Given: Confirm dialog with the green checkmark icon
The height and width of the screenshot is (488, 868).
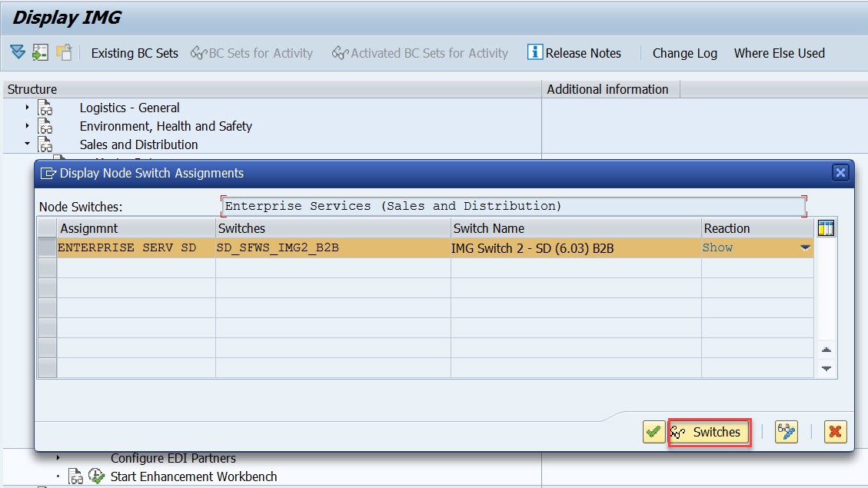Looking at the screenshot, I should click(x=653, y=432).
